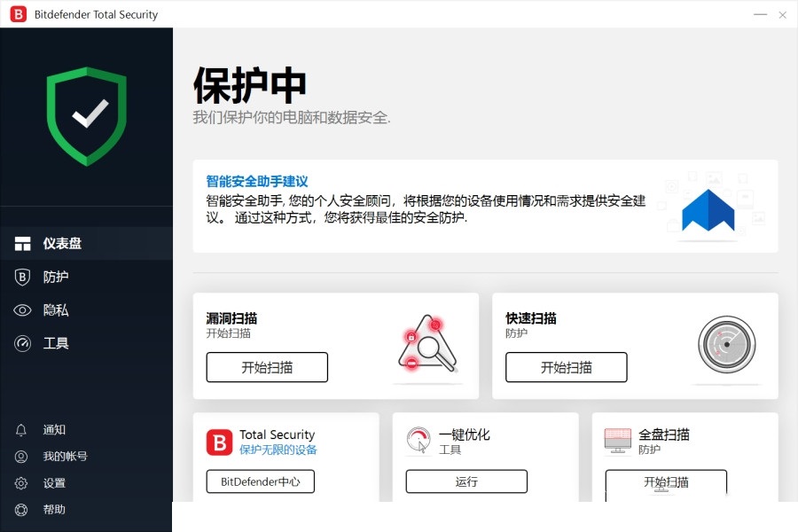Screen dimensions: 798x532
Task: Click the vulnerability scan magnifier triangle icon
Action: [426, 346]
